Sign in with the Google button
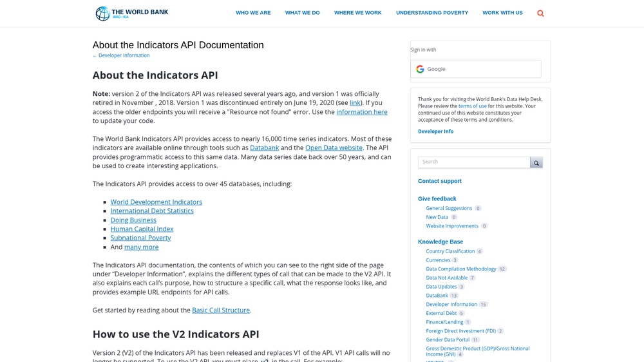644x362 pixels. pos(476,69)
